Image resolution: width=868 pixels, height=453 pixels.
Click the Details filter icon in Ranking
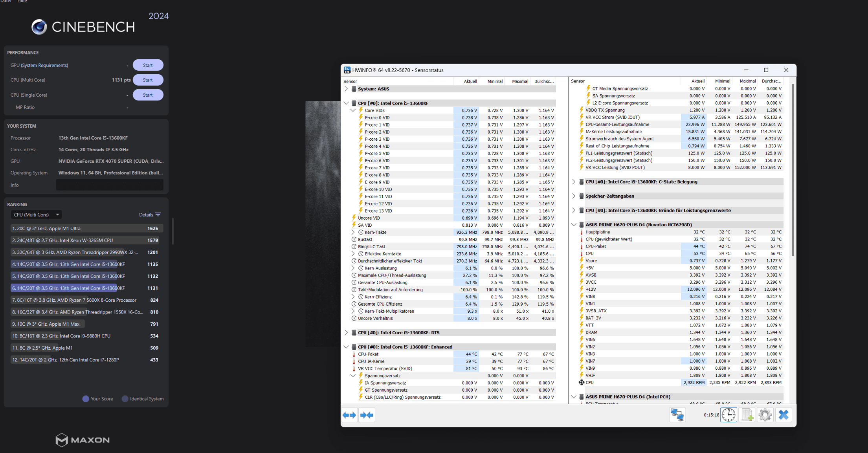(158, 215)
